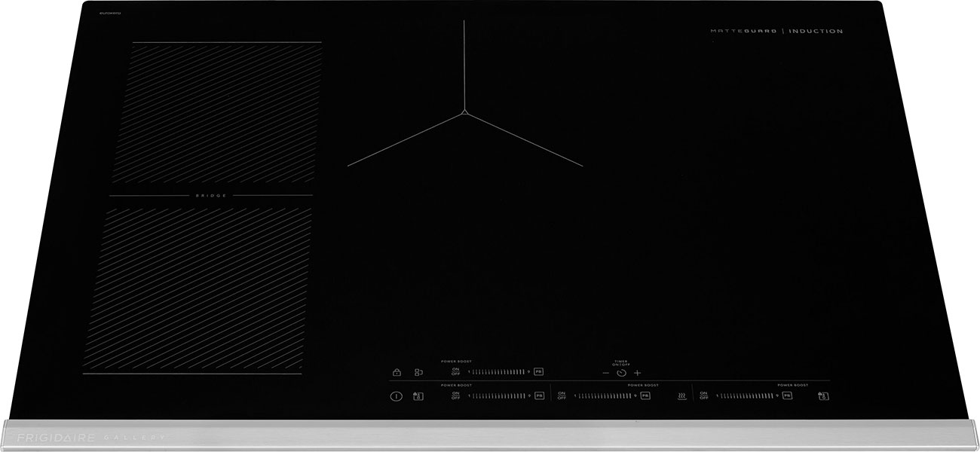Tap PB power boost beside far right temperature icon
Viewport: 980px width, 452px height.
pyautogui.click(x=787, y=395)
